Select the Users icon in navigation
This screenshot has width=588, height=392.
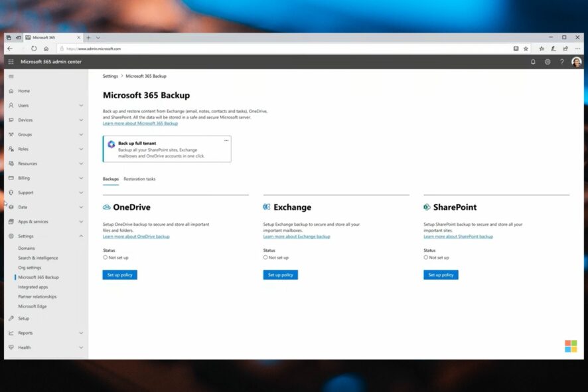click(11, 105)
